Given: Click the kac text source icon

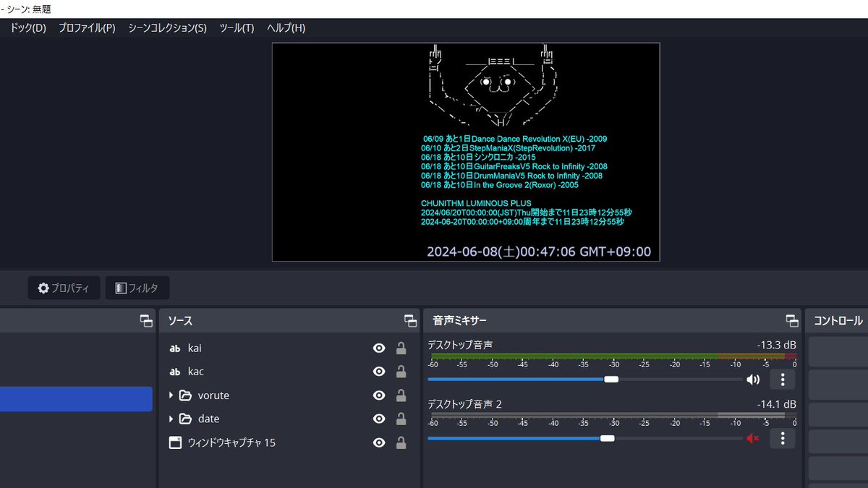Looking at the screenshot, I should 174,372.
